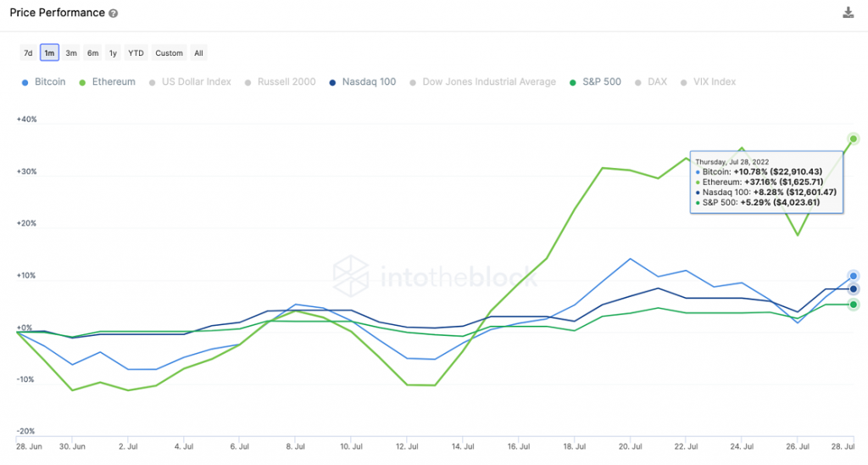868x465 pixels.
Task: Enable the VIX Index series
Action: 708,82
